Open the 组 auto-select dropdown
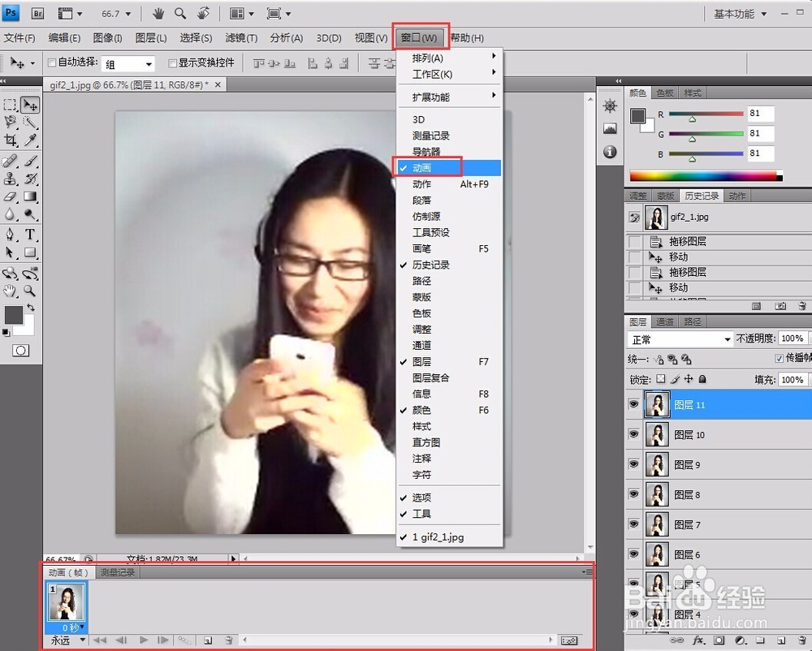812x651 pixels. [128, 64]
